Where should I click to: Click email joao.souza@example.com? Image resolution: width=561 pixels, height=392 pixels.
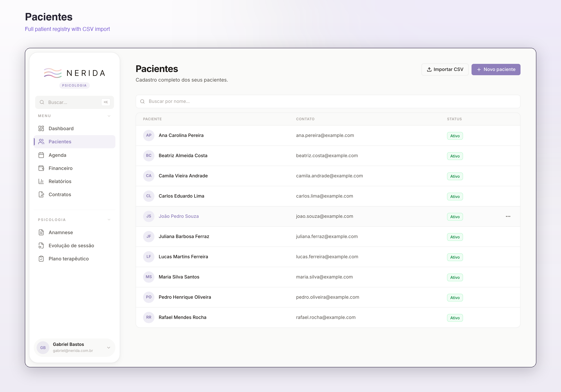tap(325, 216)
